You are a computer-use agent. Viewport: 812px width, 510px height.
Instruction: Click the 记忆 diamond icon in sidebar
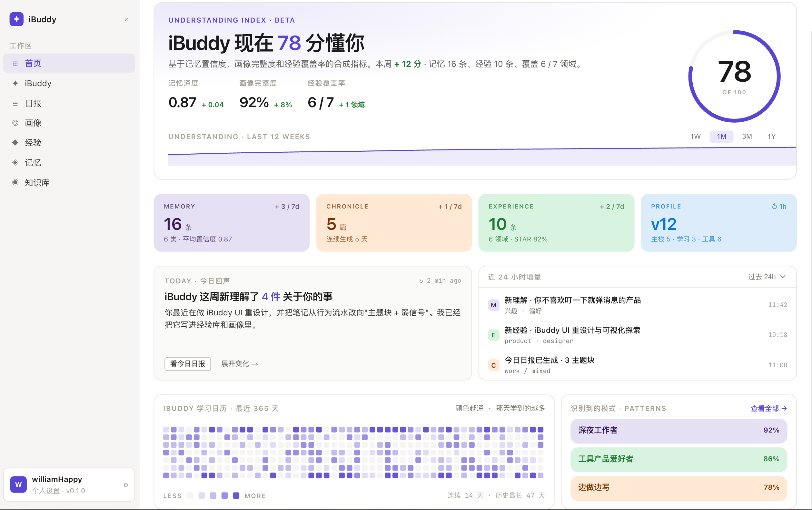(15, 163)
